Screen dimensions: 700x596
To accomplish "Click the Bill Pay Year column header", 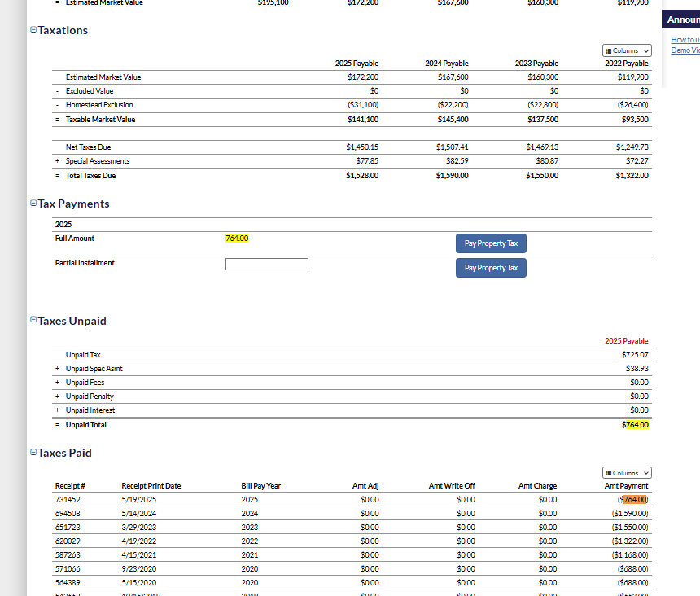I will (x=261, y=486).
